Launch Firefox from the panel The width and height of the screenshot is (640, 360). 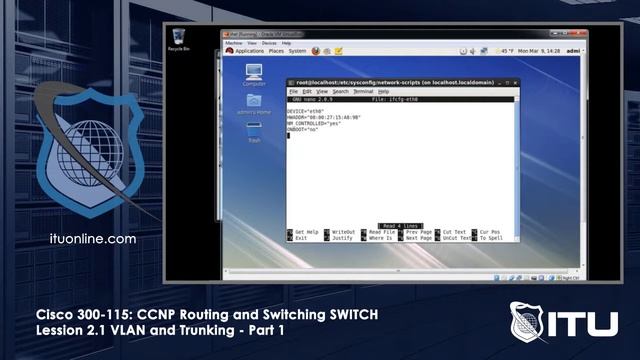click(316, 51)
